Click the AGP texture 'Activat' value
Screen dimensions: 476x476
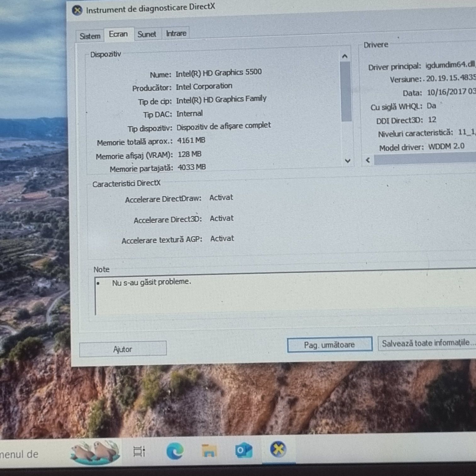(x=222, y=239)
